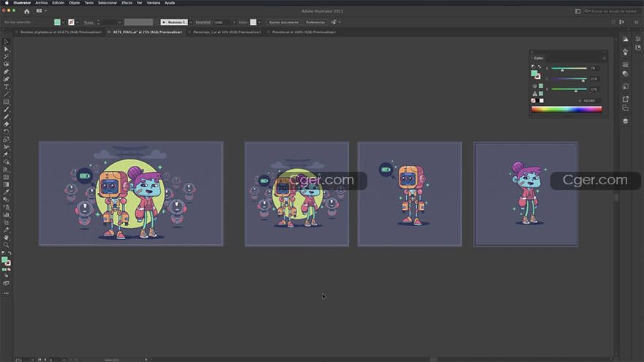Open the stroke weight dropdown
This screenshot has height=362, width=644.
[x=119, y=22]
